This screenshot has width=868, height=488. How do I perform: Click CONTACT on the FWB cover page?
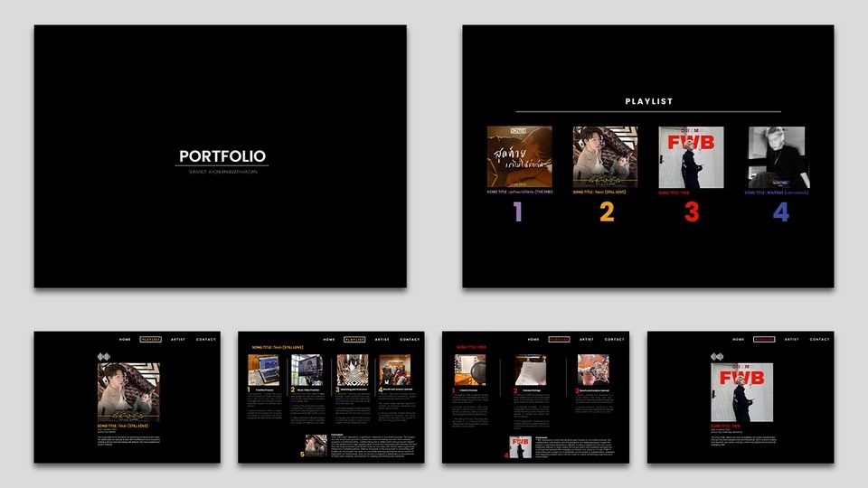pyautogui.click(x=819, y=340)
